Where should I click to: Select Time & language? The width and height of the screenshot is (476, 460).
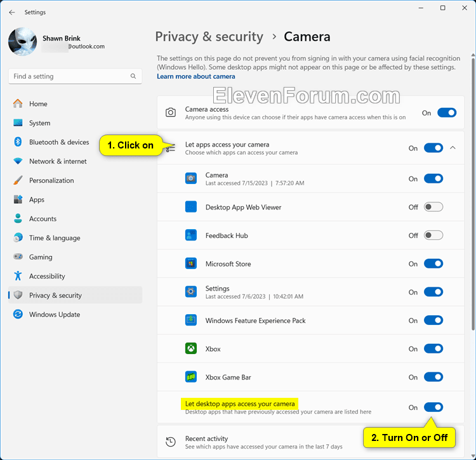75,237
